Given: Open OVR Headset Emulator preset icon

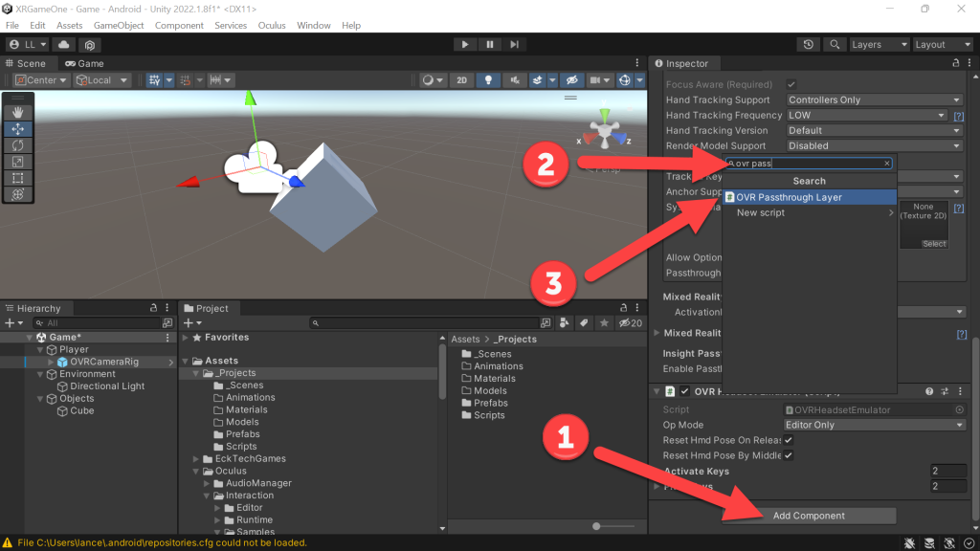Looking at the screenshot, I should [945, 391].
